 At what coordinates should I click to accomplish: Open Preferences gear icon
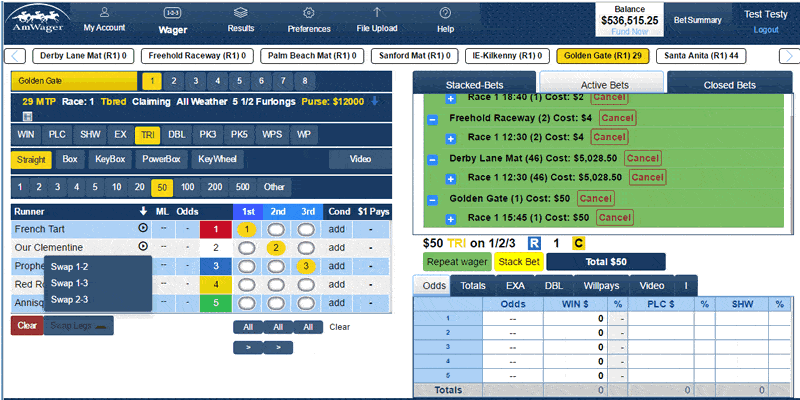(x=309, y=13)
